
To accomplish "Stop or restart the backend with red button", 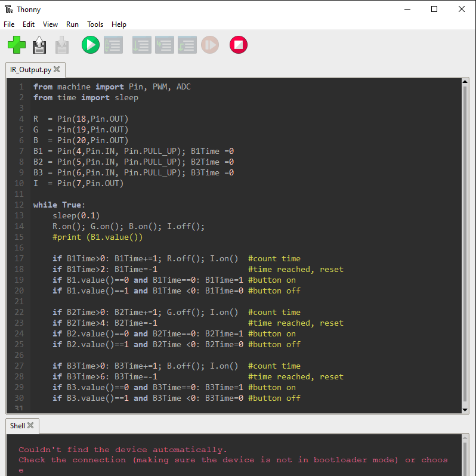I will tap(239, 45).
